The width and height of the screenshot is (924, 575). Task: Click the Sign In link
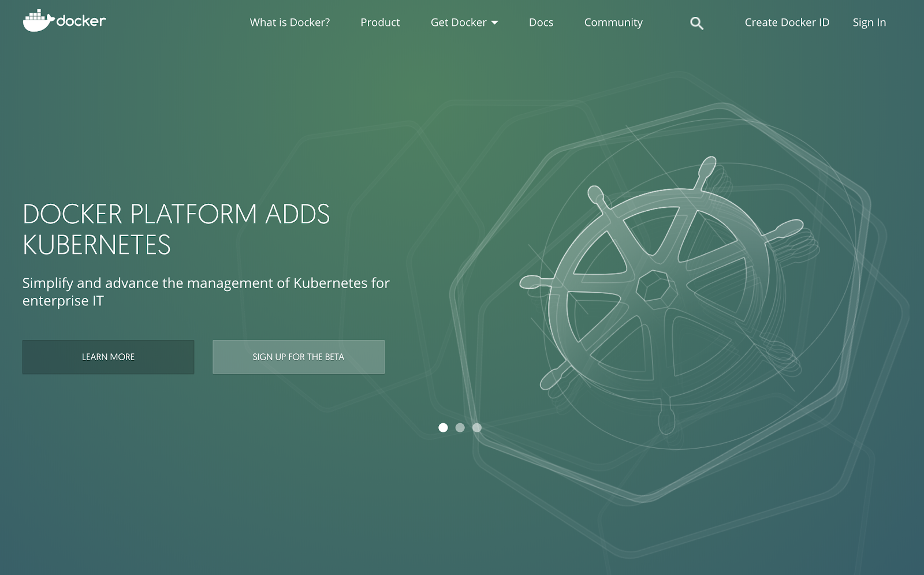[x=869, y=23]
